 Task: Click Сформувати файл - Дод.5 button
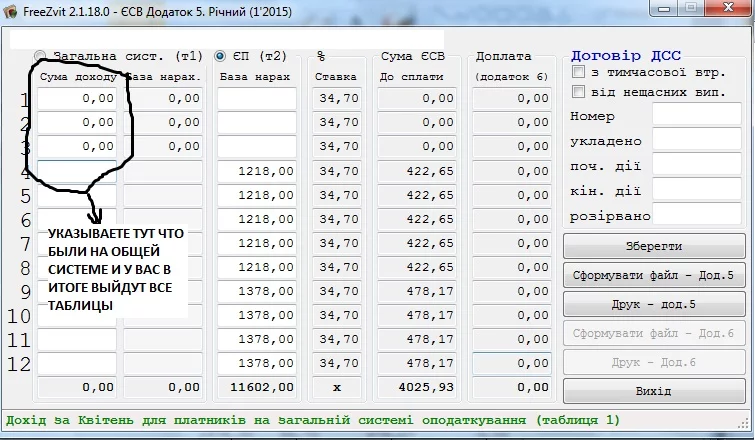[x=654, y=275]
